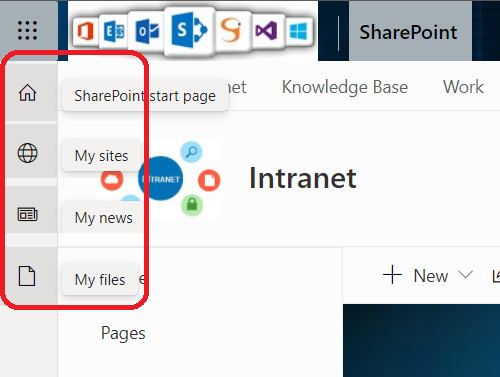
Task: Click the Visual Studio logo icon
Action: coord(266,31)
